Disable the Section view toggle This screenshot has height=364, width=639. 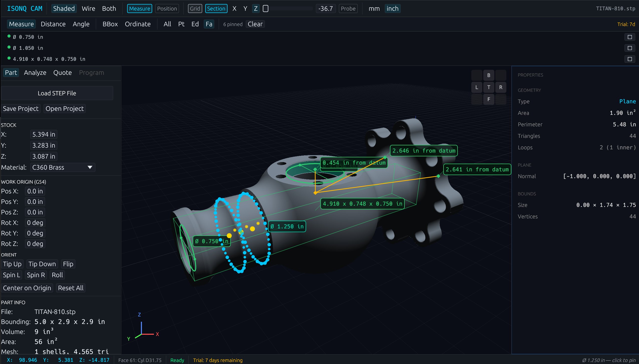click(x=216, y=8)
